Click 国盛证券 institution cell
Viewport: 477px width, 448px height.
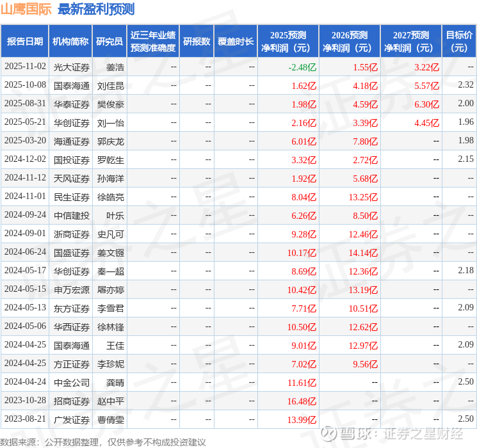coord(72,252)
